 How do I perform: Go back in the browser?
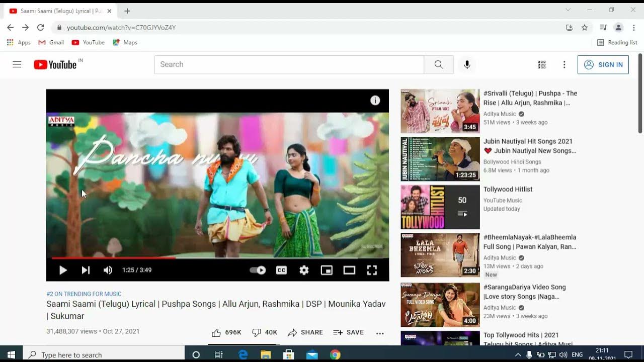point(10,27)
